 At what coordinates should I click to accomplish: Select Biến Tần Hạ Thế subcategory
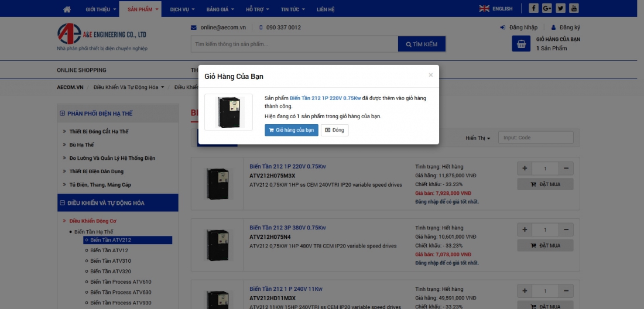coord(94,232)
